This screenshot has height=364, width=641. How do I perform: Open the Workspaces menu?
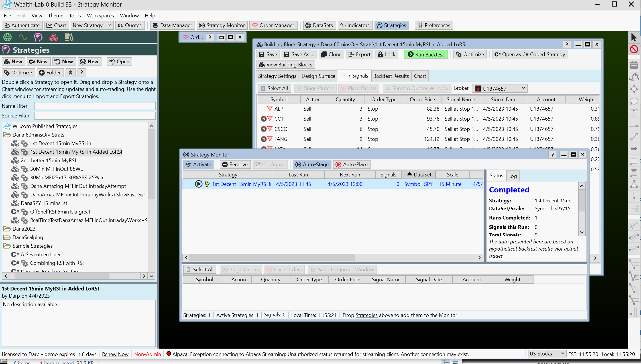(100, 16)
